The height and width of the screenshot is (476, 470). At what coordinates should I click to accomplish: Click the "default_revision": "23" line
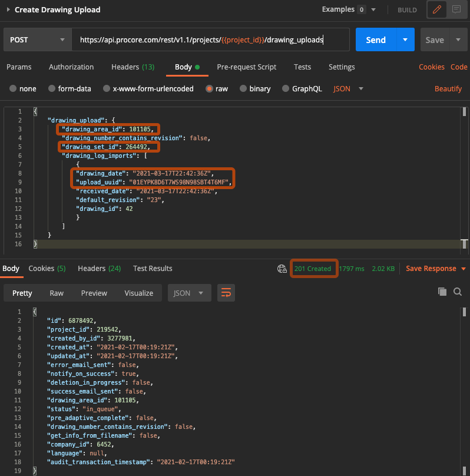pyautogui.click(x=120, y=200)
